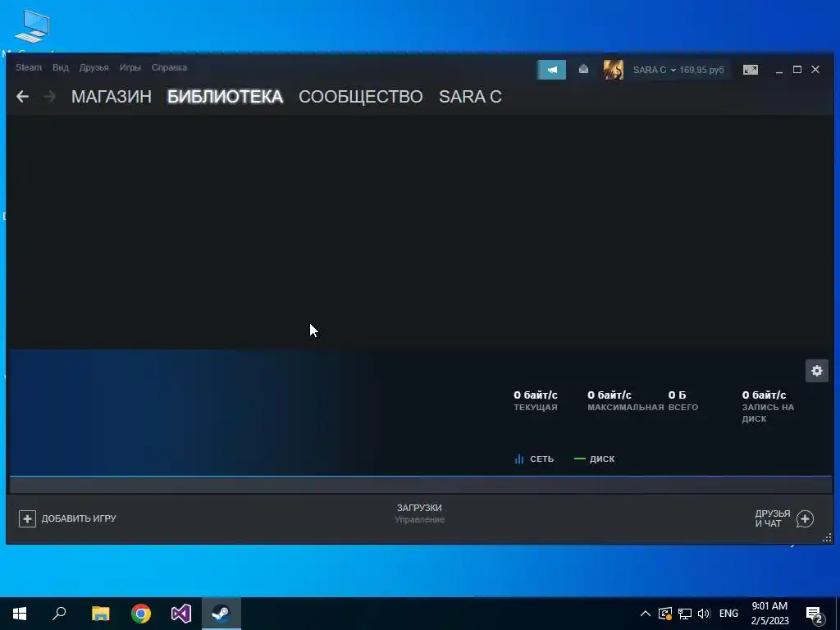Click the 0 байт/с ЗАПИСЬ НА ДИСК value

764,395
